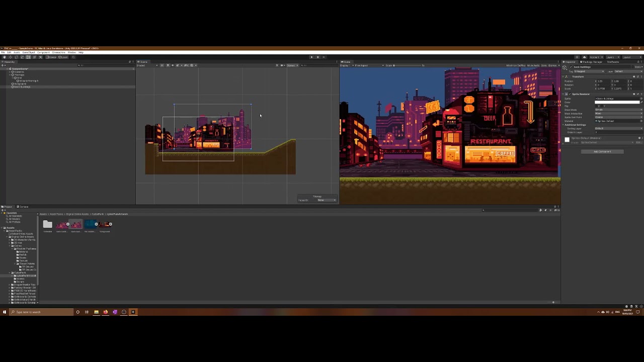Viewport: 644px width, 362px height.
Task: Select the Move tool in Unity toolbar
Action: click(x=11, y=57)
